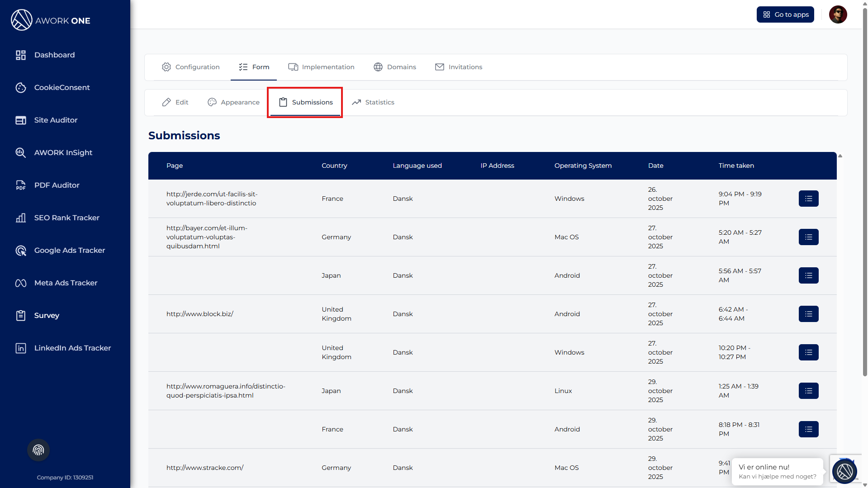Select the Domains tab

click(x=395, y=67)
